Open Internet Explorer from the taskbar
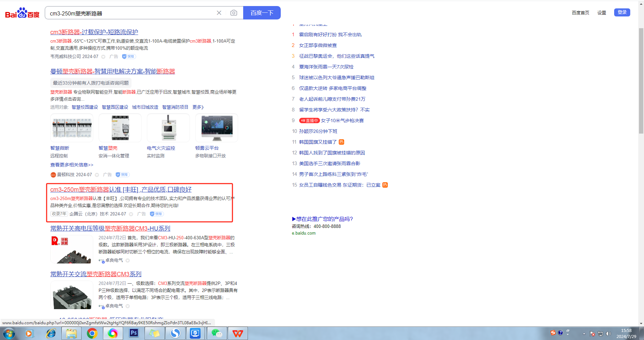 click(51, 333)
